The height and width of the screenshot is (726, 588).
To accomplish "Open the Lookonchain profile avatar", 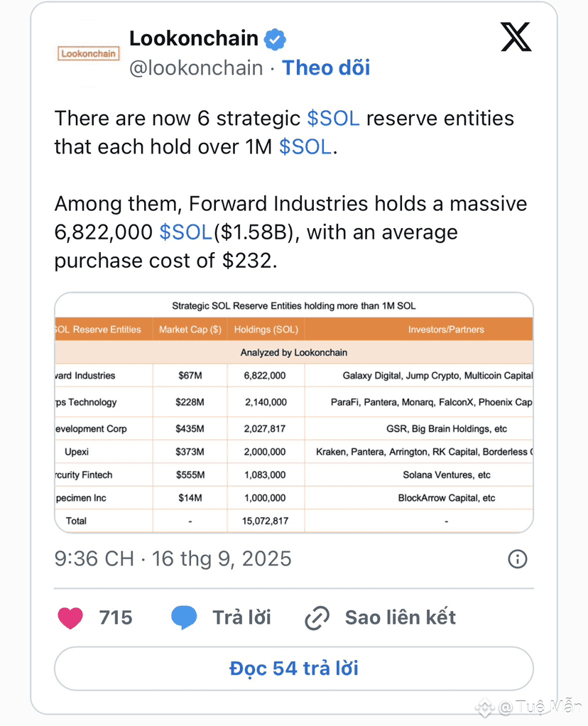I will point(89,53).
